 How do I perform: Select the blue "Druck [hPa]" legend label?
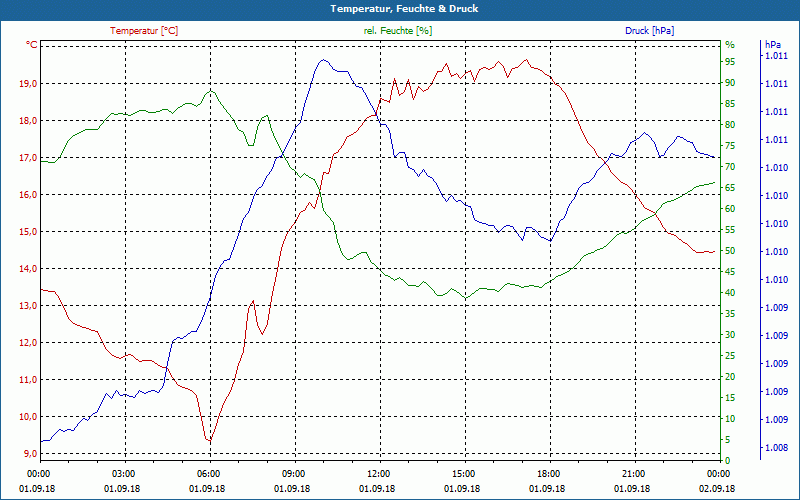tap(649, 31)
